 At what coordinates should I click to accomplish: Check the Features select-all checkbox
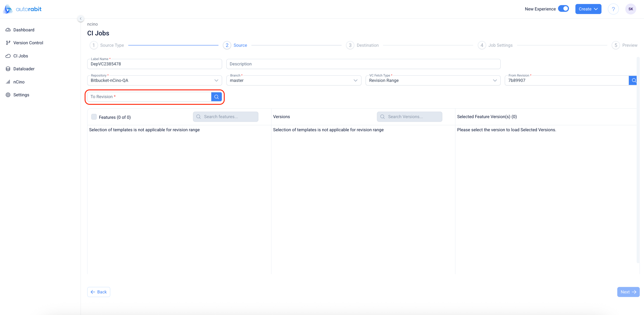(94, 117)
